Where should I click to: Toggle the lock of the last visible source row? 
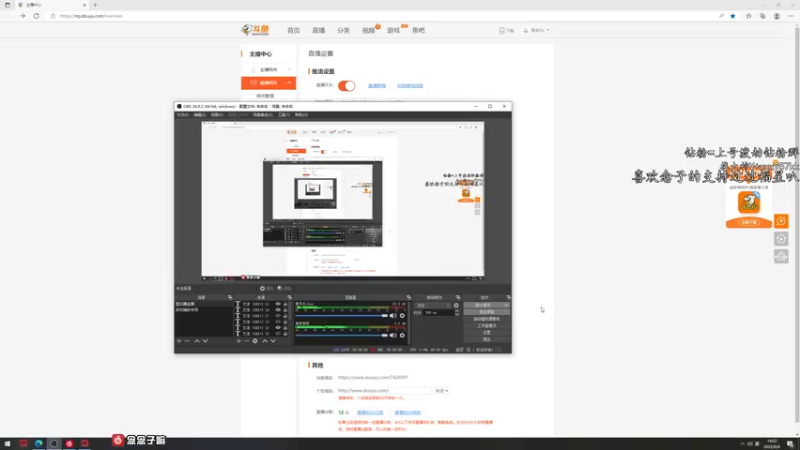285,334
